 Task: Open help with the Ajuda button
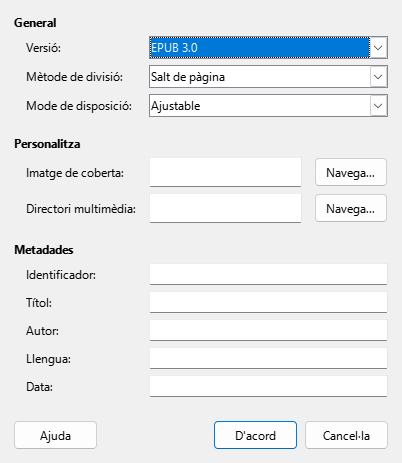pyautogui.click(x=55, y=435)
